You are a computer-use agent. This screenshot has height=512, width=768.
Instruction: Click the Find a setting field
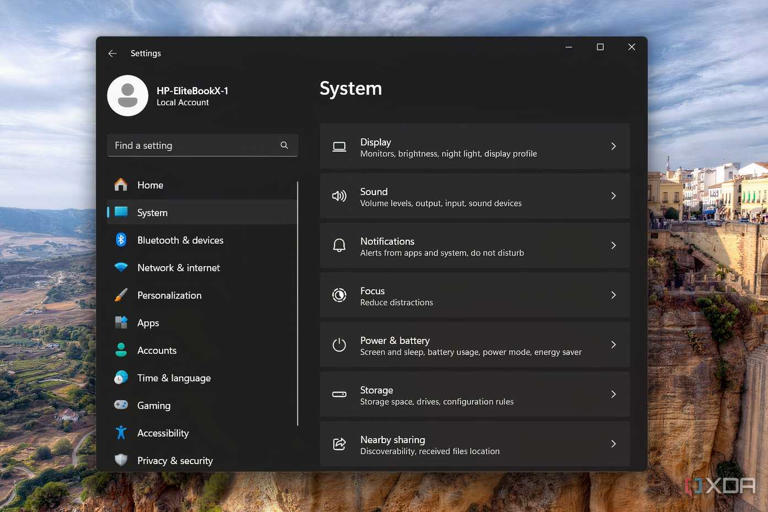(202, 145)
